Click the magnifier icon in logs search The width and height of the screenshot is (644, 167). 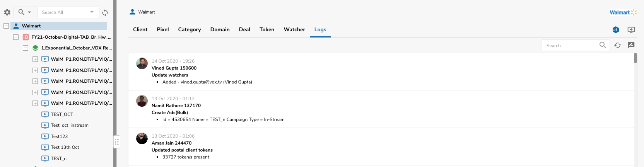[x=603, y=45]
